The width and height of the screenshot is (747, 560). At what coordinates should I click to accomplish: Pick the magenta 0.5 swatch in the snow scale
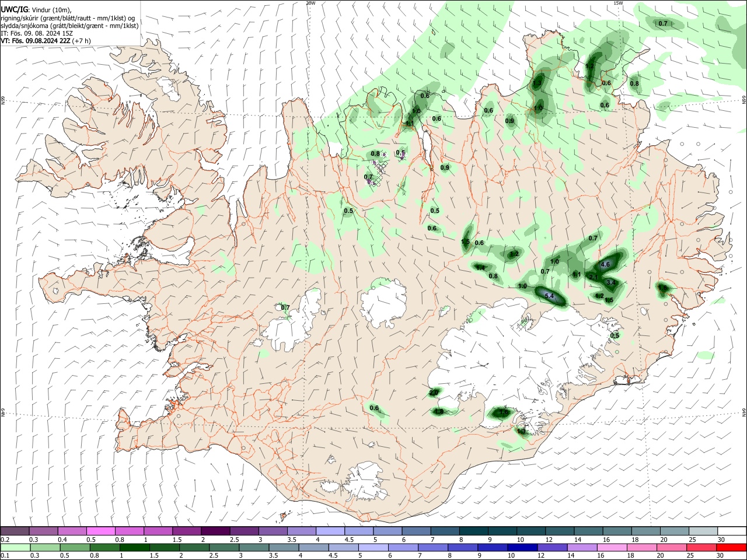pyautogui.click(x=100, y=531)
